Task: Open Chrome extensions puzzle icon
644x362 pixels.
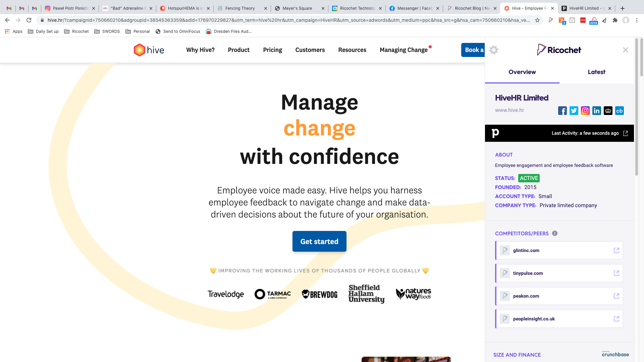Action: tap(615, 20)
